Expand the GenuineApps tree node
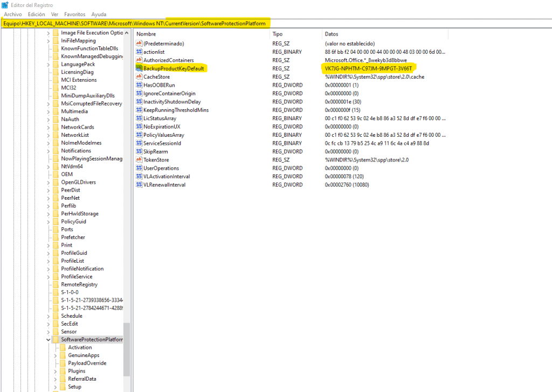The image size is (552, 392). 56,355
